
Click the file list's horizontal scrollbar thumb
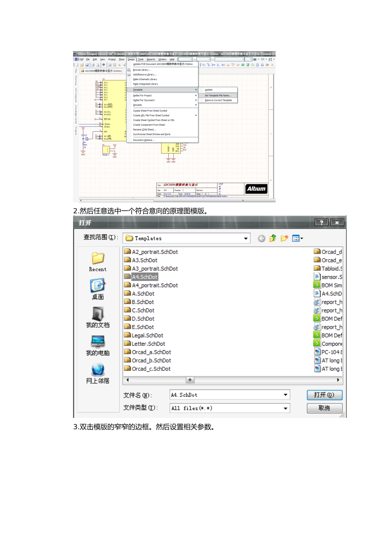(x=190, y=379)
